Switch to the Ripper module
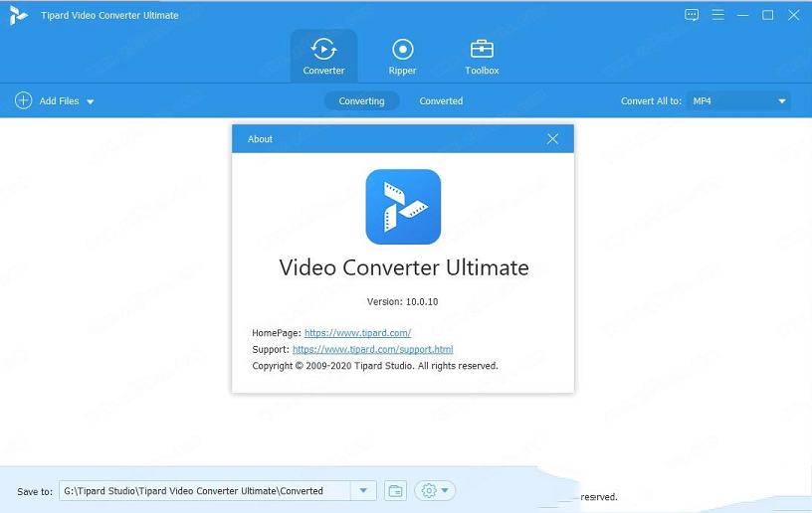Viewport: 812px width, 513px height. [x=402, y=49]
